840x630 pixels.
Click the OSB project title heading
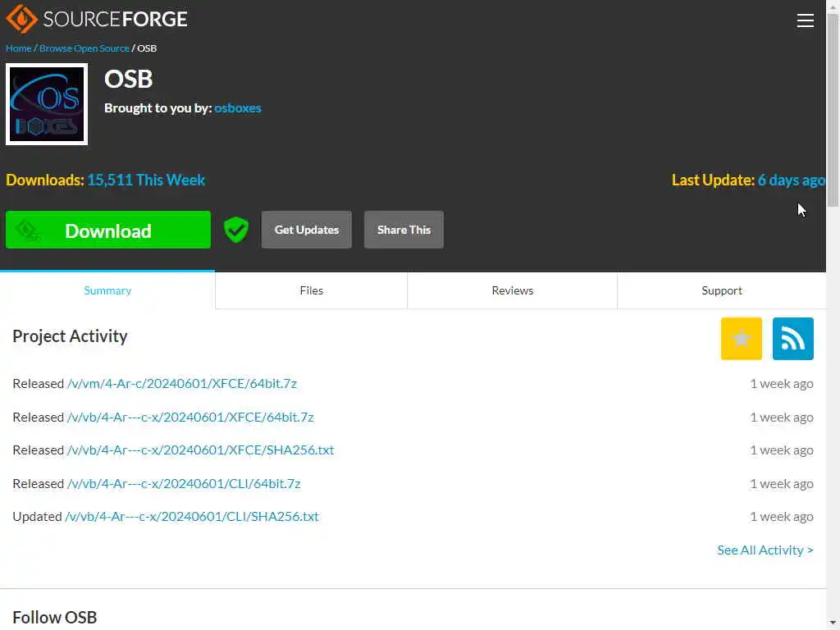(x=129, y=80)
